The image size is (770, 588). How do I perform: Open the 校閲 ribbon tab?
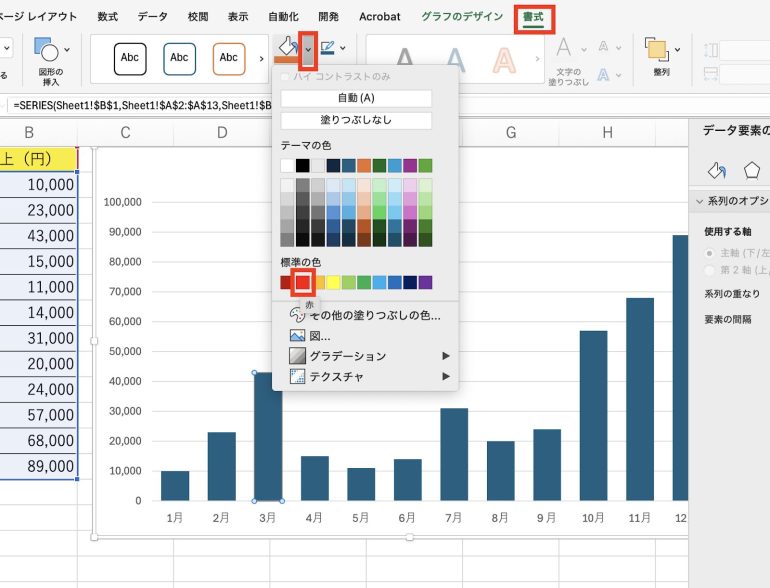[x=198, y=17]
